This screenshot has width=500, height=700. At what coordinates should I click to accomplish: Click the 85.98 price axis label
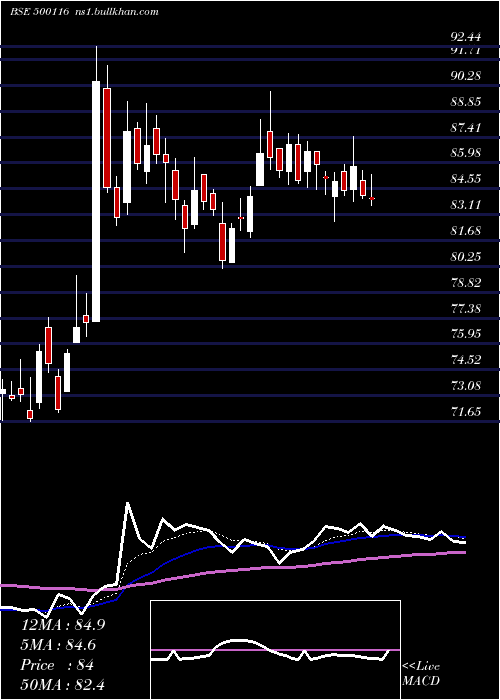pyautogui.click(x=465, y=153)
